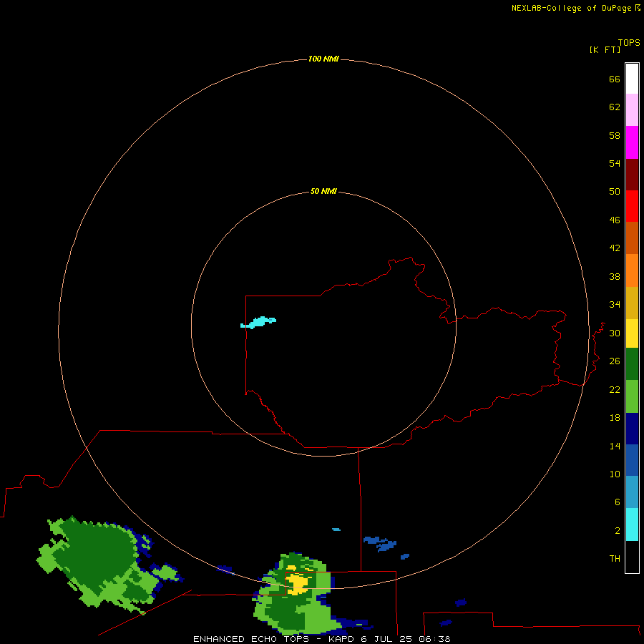
Task: Click the medium blue legend swatch
Action: [632, 460]
